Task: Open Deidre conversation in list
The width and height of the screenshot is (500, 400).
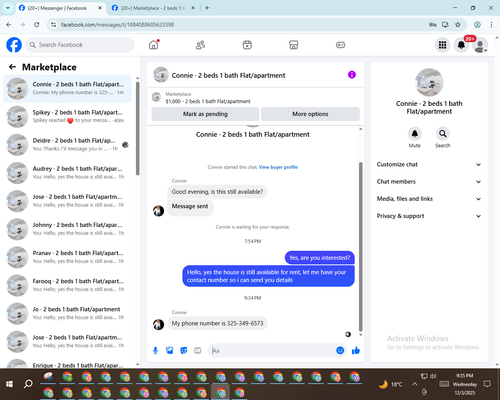Action: [x=67, y=145]
